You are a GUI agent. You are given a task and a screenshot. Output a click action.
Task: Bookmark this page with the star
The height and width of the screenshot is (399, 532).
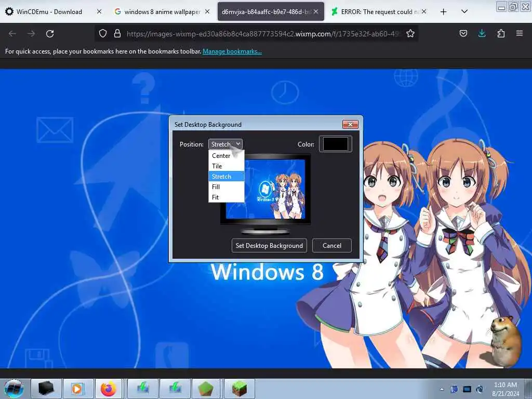[x=410, y=33]
